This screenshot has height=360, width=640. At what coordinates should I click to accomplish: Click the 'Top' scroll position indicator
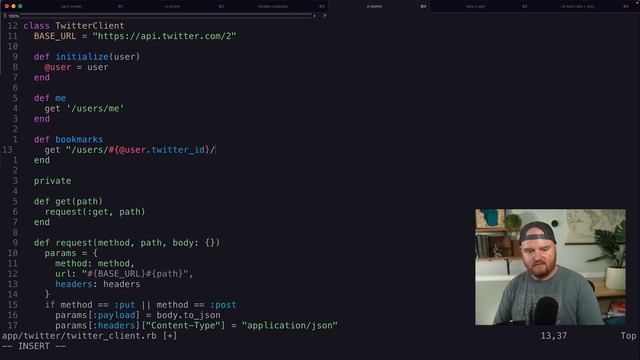point(628,336)
